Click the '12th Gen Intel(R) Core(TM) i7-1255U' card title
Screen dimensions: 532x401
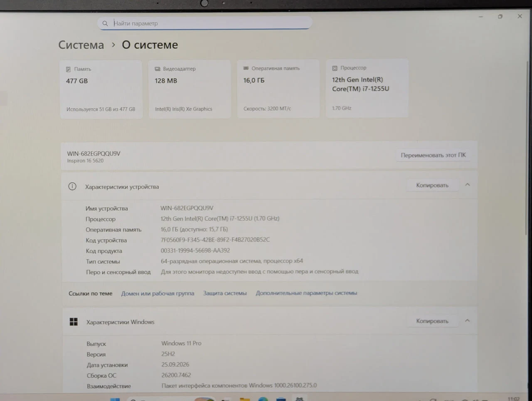tap(360, 84)
